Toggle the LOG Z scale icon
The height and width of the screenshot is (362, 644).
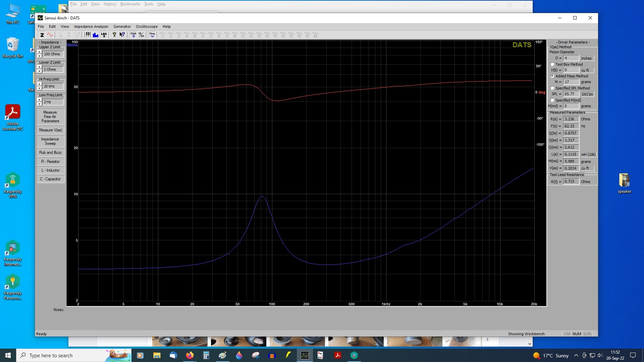click(104, 35)
